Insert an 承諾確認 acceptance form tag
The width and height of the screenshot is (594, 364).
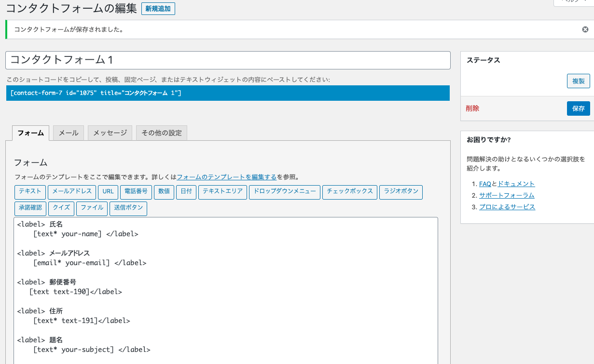pos(30,208)
